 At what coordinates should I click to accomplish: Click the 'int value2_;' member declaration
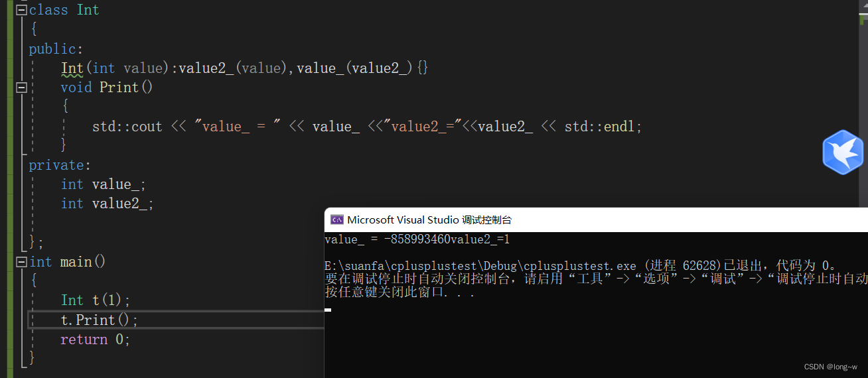[x=108, y=204]
